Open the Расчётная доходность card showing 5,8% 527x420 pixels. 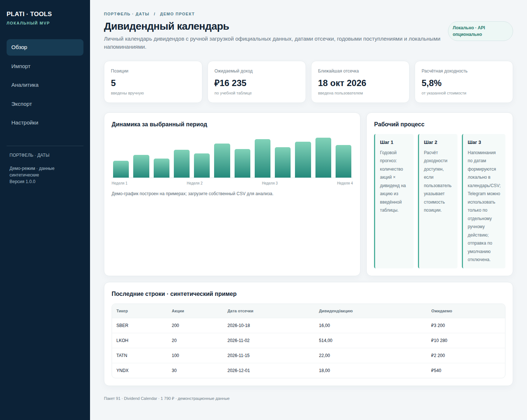coord(464,82)
